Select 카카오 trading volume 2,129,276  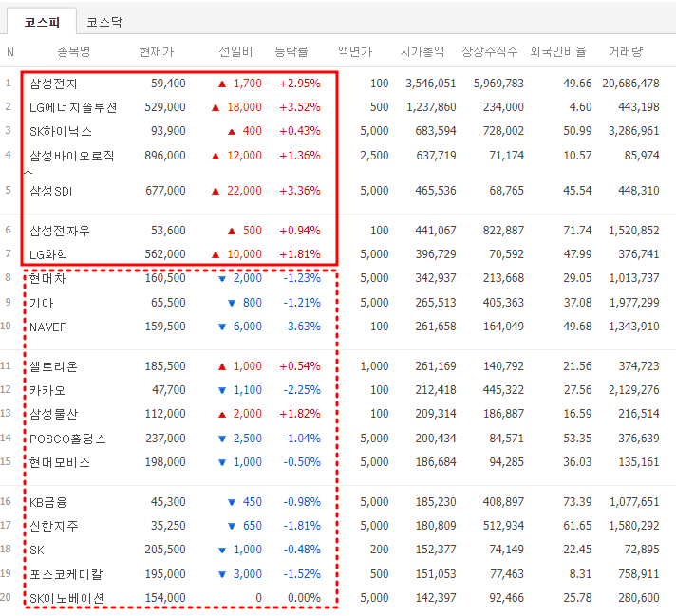634,389
